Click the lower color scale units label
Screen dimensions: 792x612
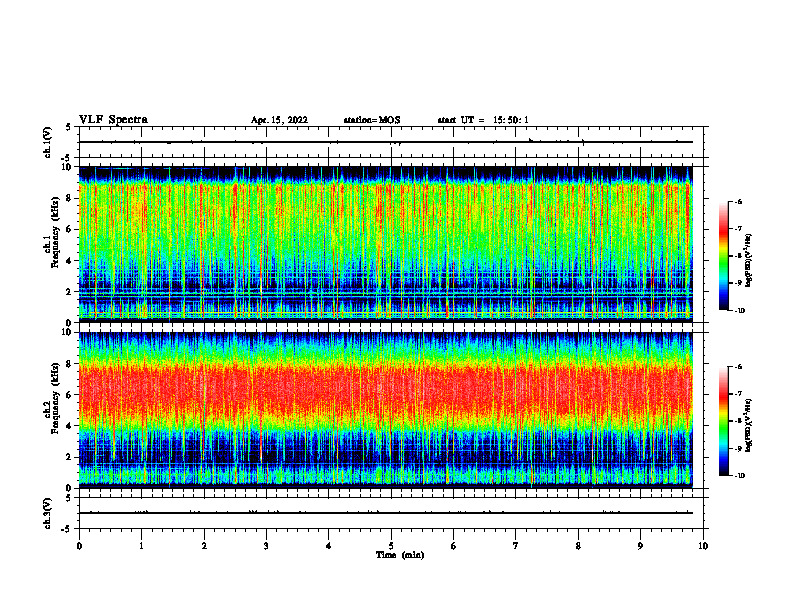[748, 425]
